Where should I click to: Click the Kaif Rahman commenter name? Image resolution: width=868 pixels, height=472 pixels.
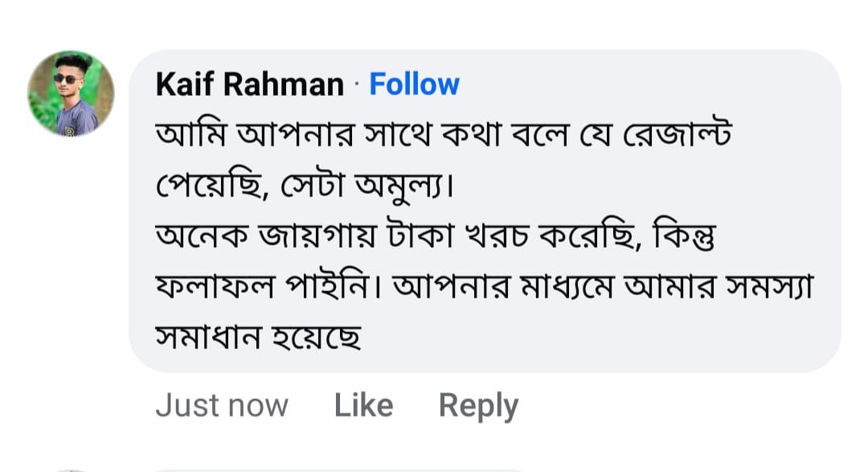(x=249, y=84)
